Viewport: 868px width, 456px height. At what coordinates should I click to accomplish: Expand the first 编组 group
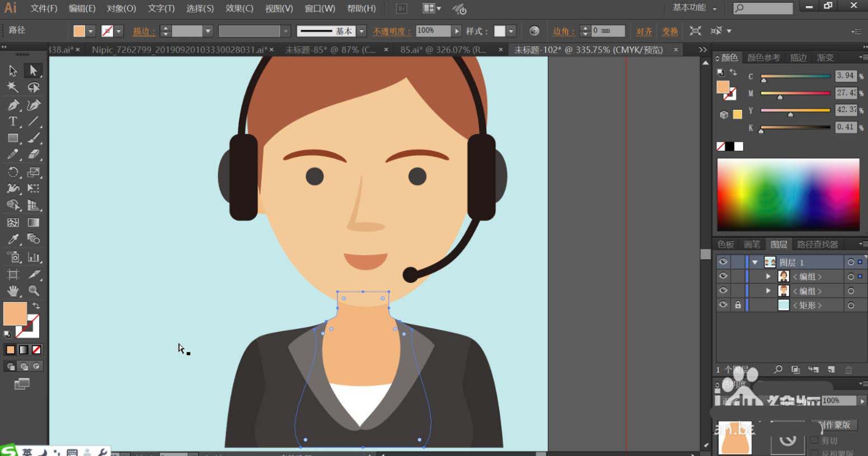768,277
